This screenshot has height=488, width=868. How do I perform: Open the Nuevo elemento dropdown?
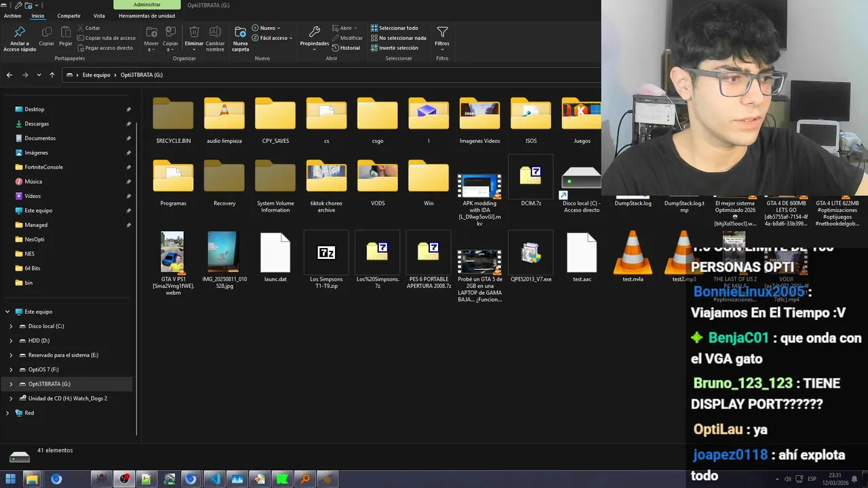click(265, 28)
